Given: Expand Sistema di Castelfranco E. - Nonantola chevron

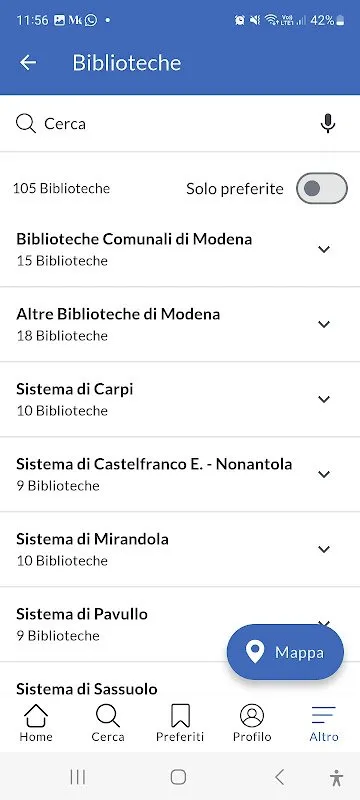Looking at the screenshot, I should pyautogui.click(x=324, y=474).
